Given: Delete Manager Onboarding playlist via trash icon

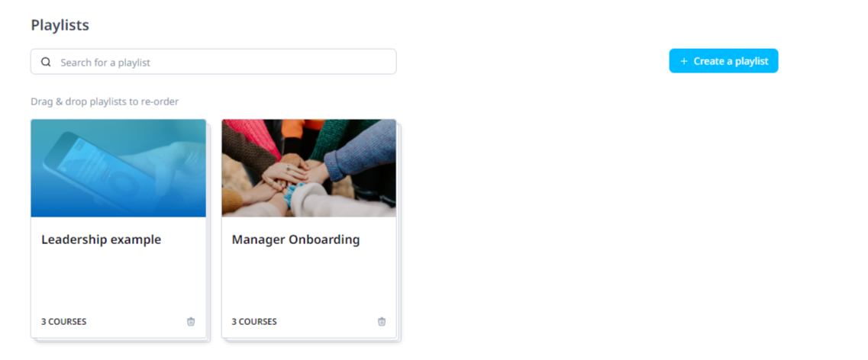Looking at the screenshot, I should pyautogui.click(x=382, y=321).
